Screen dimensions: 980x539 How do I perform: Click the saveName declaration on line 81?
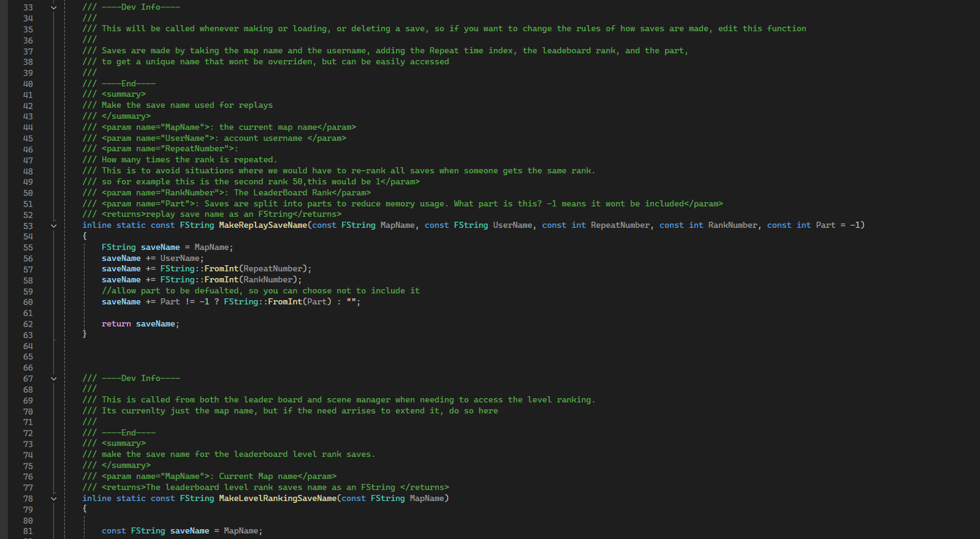[x=189, y=531]
